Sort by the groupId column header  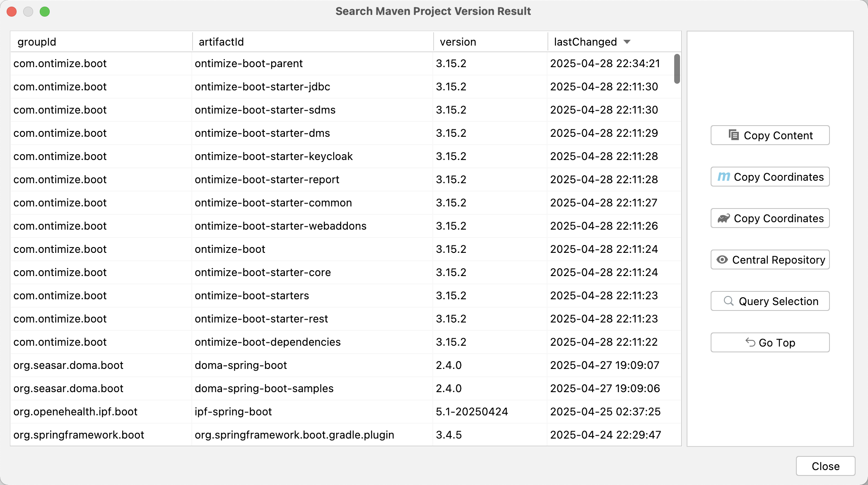101,42
